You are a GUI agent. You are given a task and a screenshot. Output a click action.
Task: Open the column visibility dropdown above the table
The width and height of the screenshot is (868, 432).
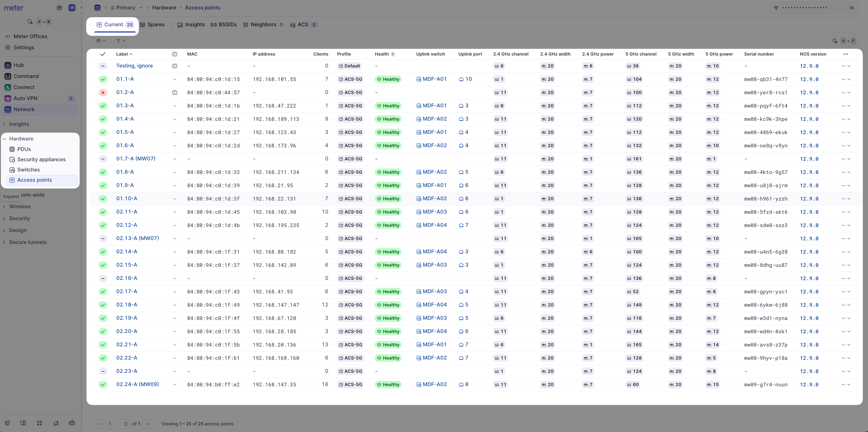pyautogui.click(x=100, y=41)
